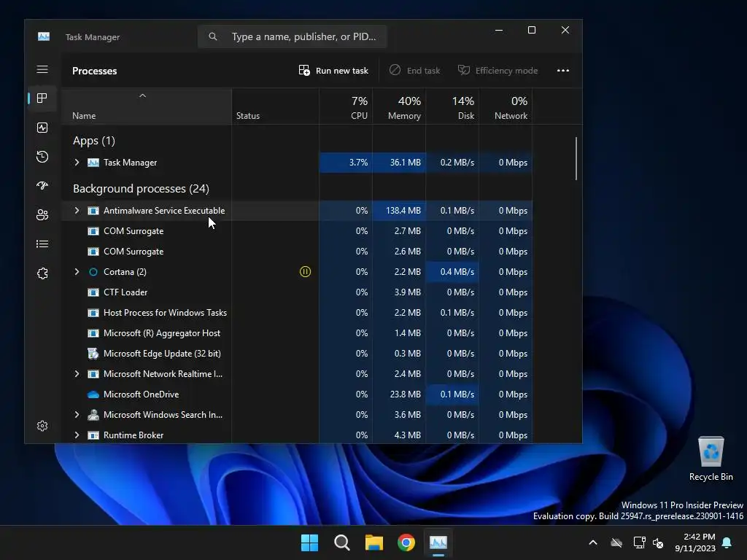Click the network display tray icon
Image resolution: width=747 pixels, height=560 pixels.
(x=639, y=542)
